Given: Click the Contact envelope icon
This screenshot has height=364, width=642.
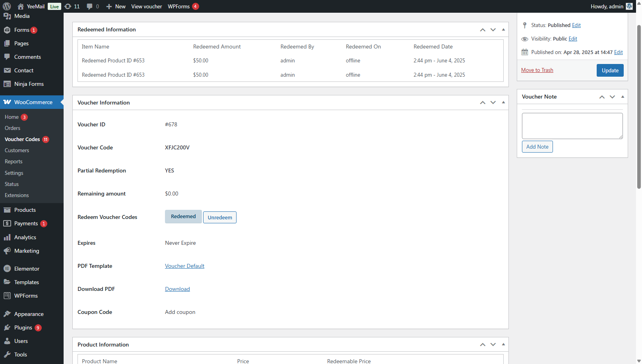Looking at the screenshot, I should pyautogui.click(x=7, y=70).
